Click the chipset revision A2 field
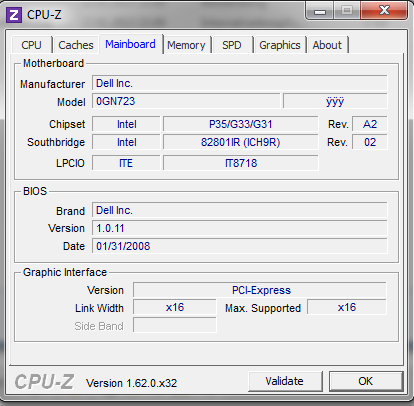 (x=370, y=124)
